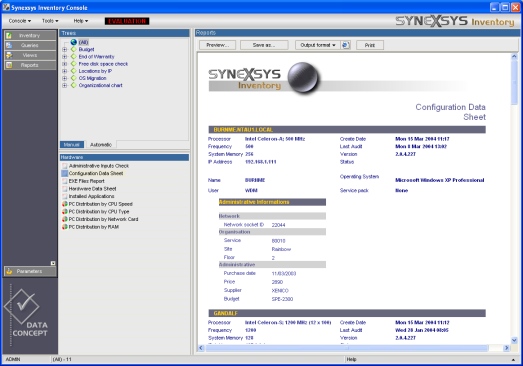Switch to the Automatic tab
The height and width of the screenshot is (366, 523).
coord(101,144)
